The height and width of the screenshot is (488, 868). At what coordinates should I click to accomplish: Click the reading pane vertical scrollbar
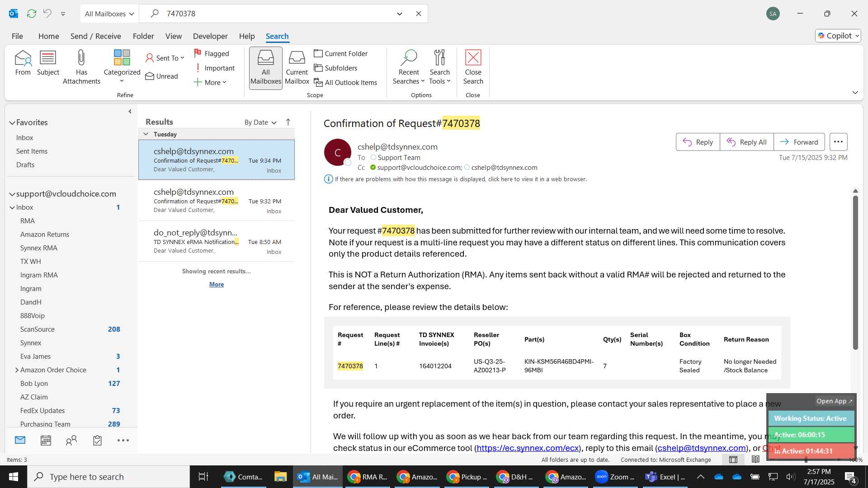pos(855,272)
